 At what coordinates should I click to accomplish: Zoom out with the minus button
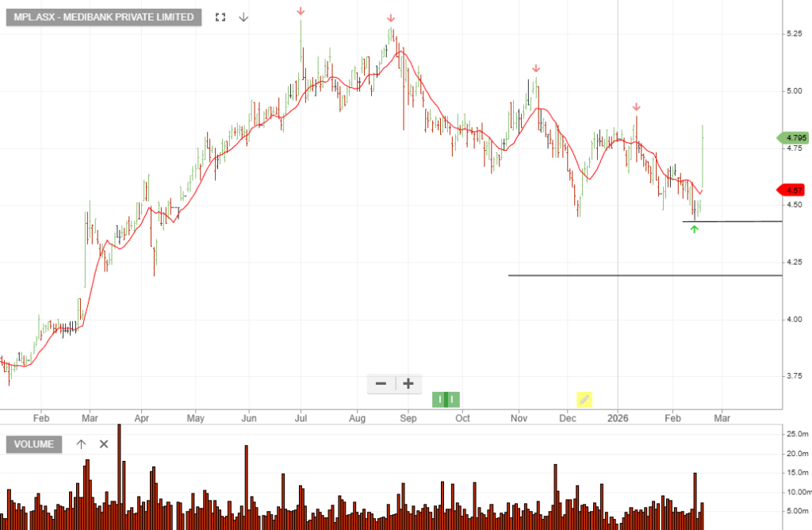[381, 384]
